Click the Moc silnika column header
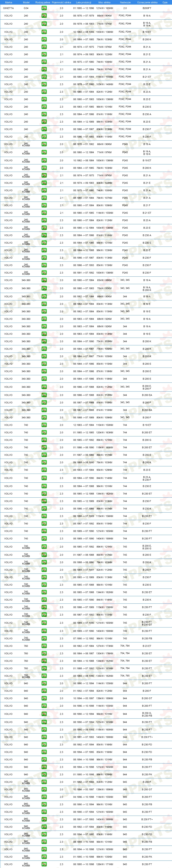This screenshot has width=172, height=868. click(x=104, y=2)
